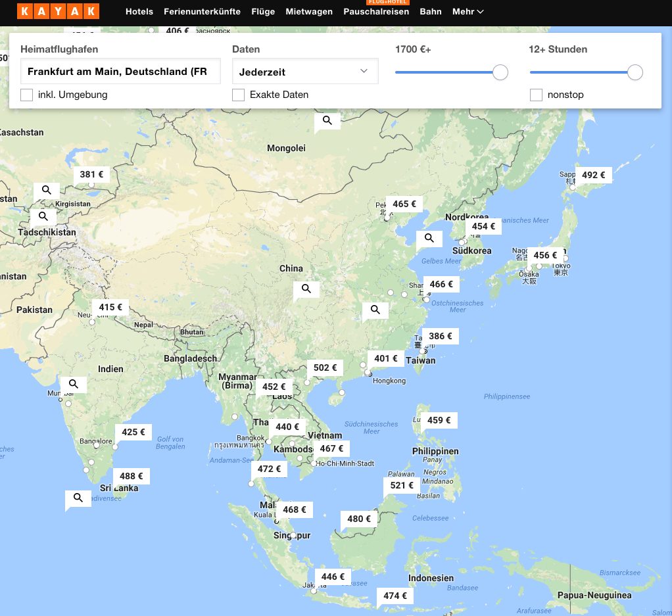
Task: Open the Flüge menu item
Action: (x=263, y=12)
